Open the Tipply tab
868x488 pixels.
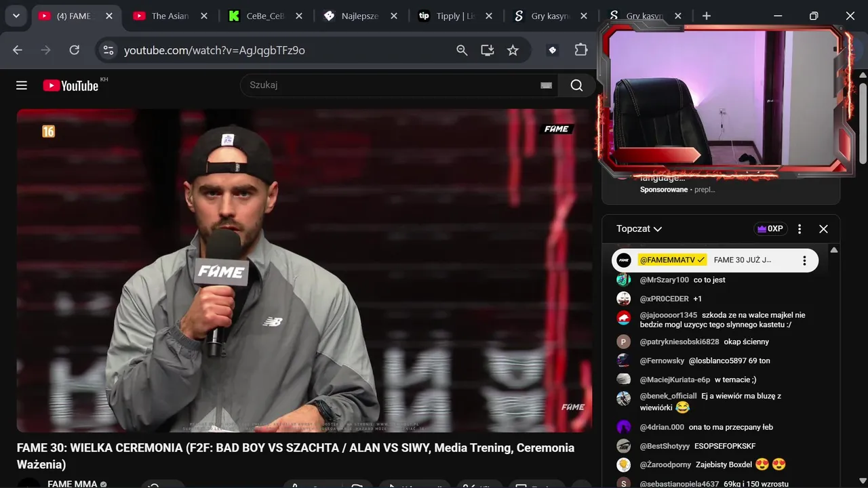pos(454,16)
